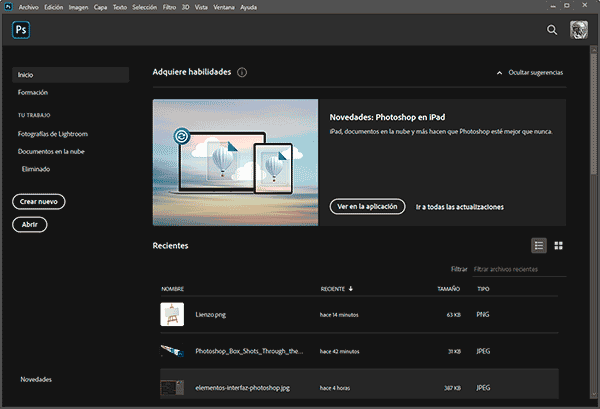Open the Selección menu

coord(145,7)
